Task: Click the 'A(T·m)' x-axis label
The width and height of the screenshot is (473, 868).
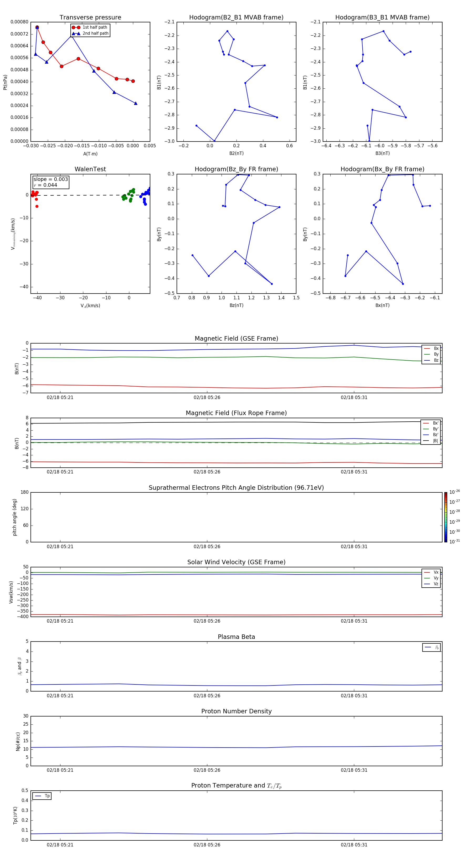Action: coord(90,154)
